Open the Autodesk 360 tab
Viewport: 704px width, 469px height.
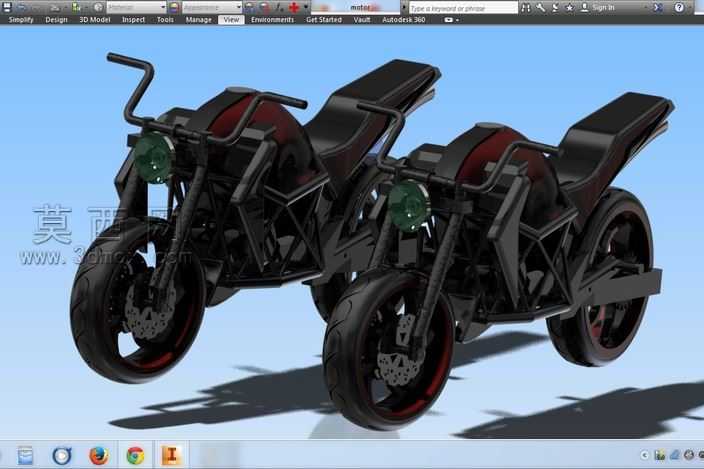pyautogui.click(x=404, y=20)
